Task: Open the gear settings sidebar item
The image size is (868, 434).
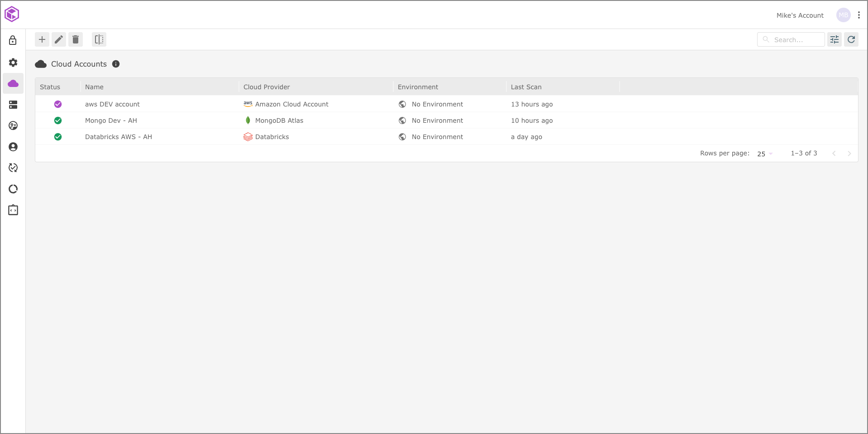Action: pos(13,62)
